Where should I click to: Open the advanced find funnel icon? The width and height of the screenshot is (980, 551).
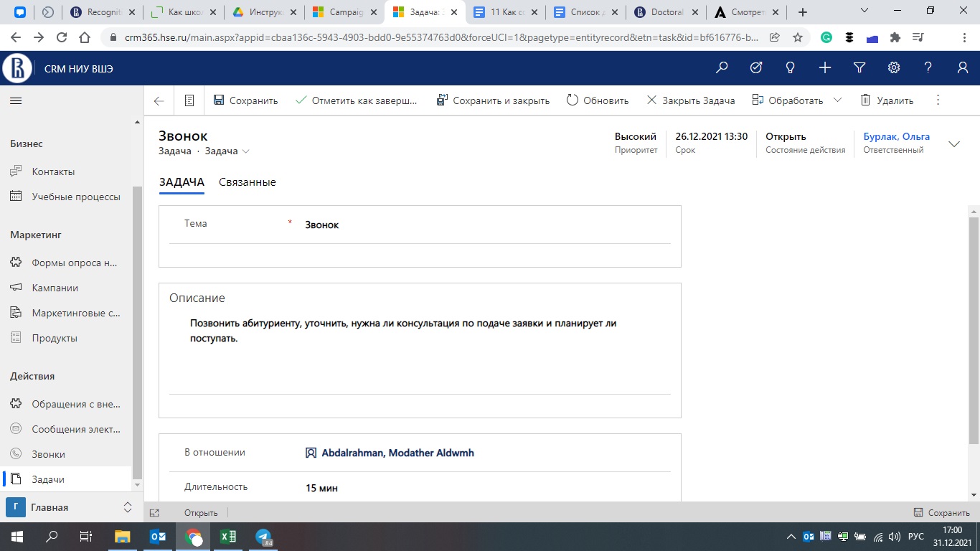(859, 68)
